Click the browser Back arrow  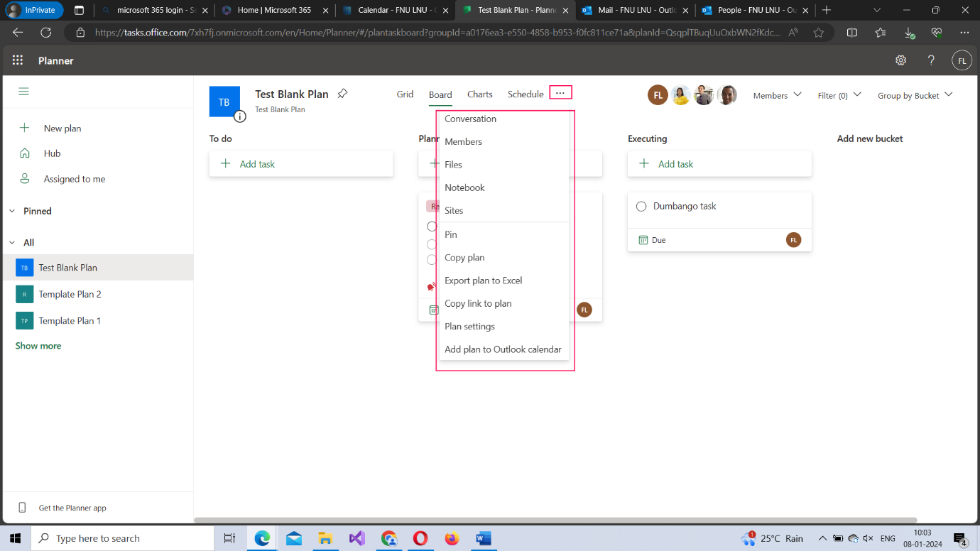18,33
